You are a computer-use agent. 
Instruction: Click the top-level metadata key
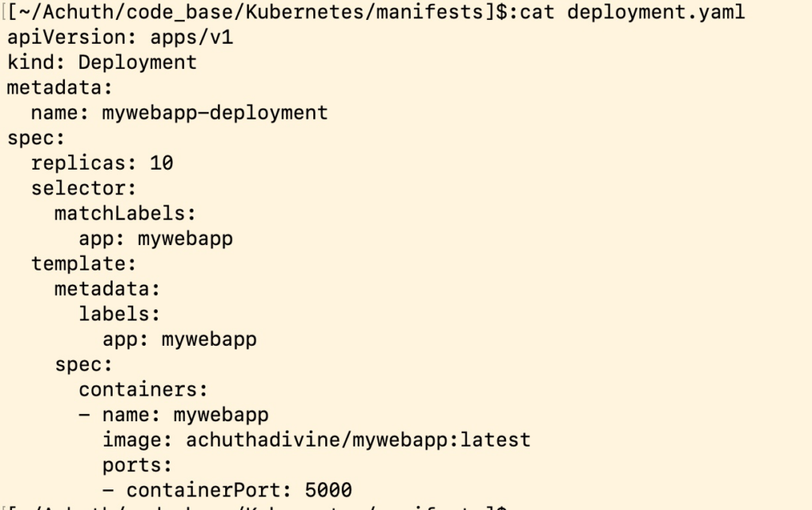point(59,87)
